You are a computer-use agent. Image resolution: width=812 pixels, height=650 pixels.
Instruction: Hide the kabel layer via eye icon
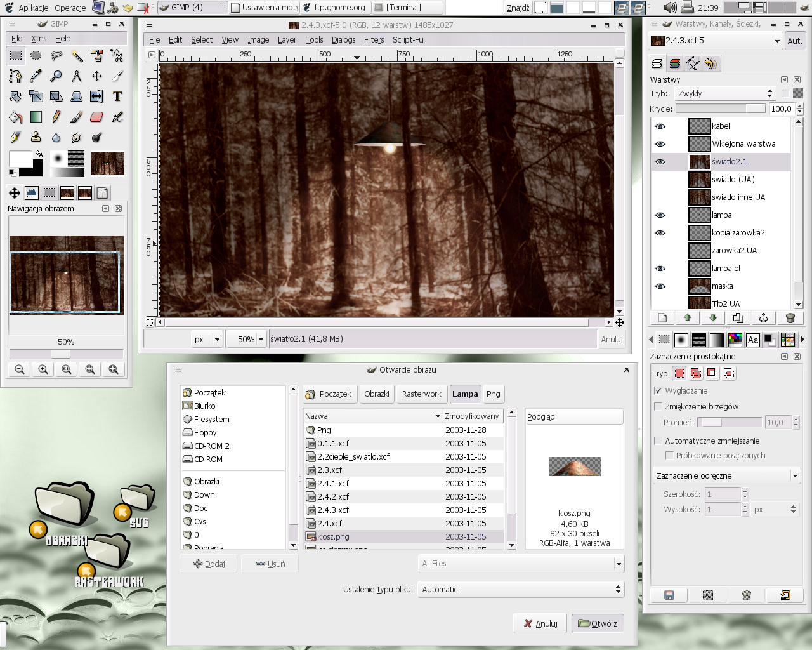tap(660, 126)
